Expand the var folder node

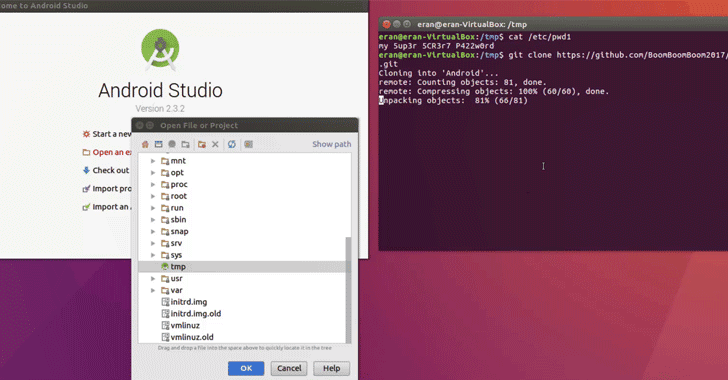click(153, 290)
